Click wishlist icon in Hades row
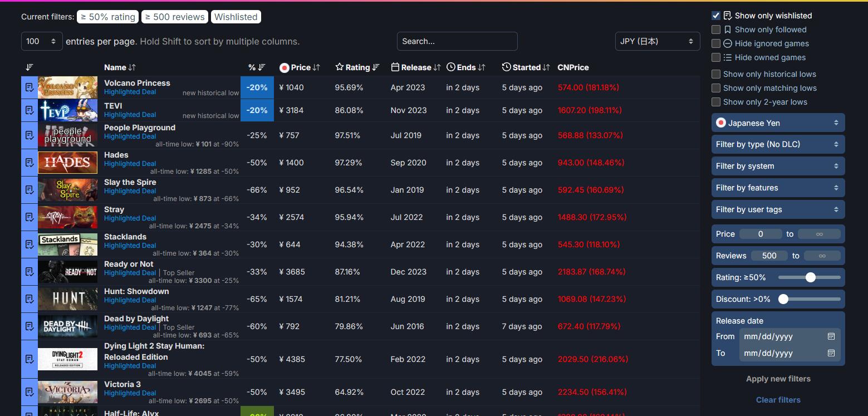 click(x=29, y=163)
